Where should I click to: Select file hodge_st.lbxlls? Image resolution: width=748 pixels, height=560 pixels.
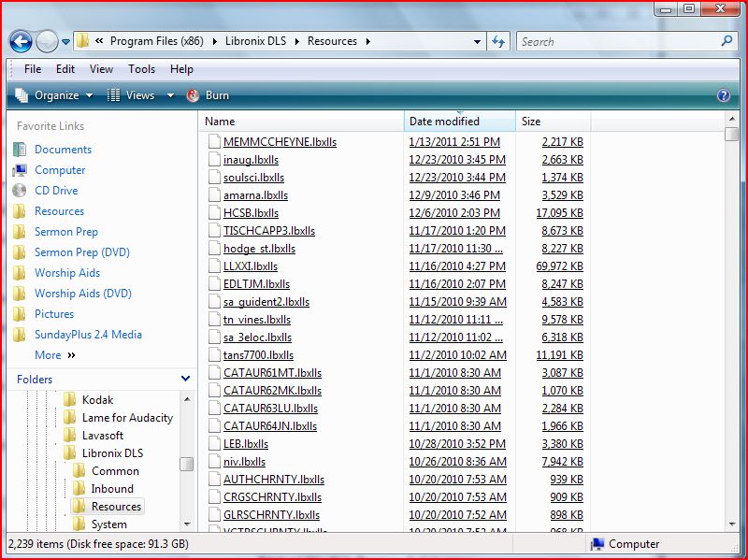coord(259,249)
